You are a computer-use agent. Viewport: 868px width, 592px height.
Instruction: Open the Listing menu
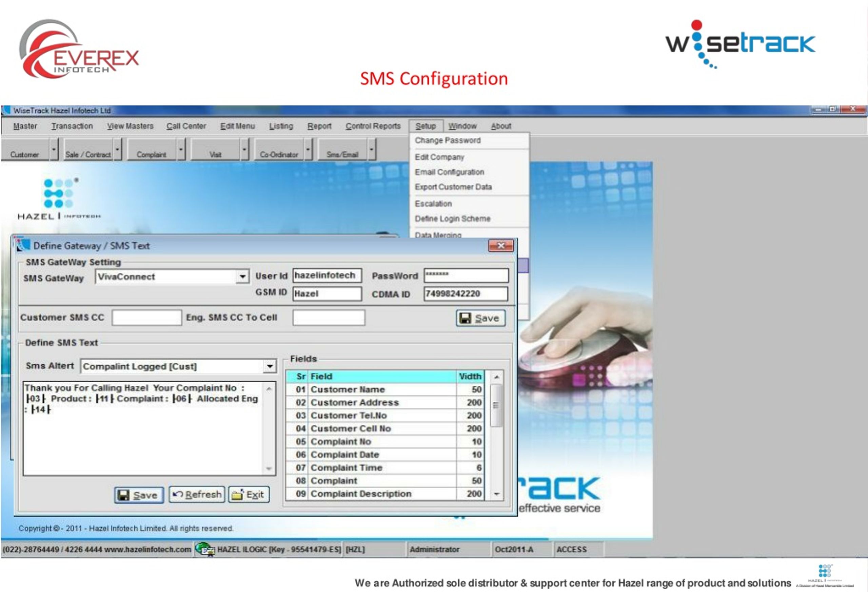[281, 126]
